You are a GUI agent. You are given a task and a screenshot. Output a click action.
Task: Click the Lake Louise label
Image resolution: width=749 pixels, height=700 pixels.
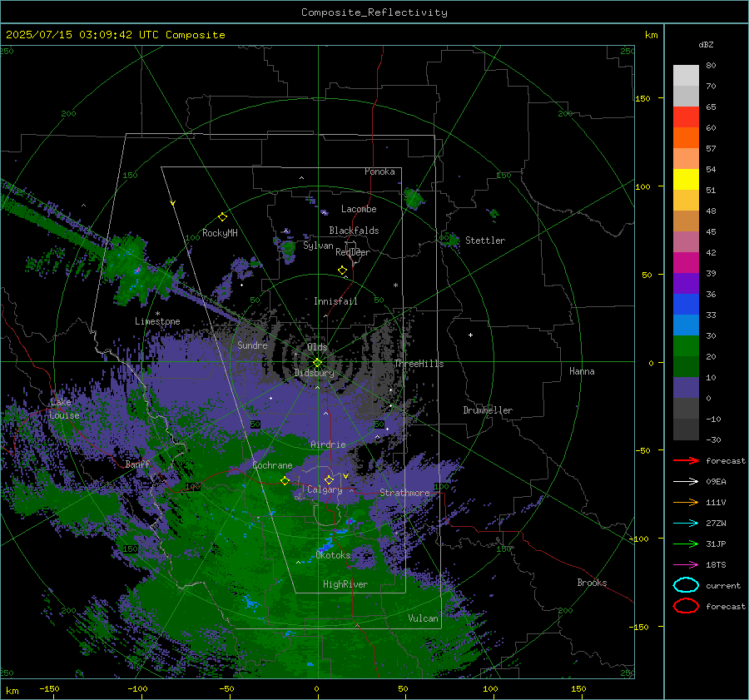click(64, 409)
